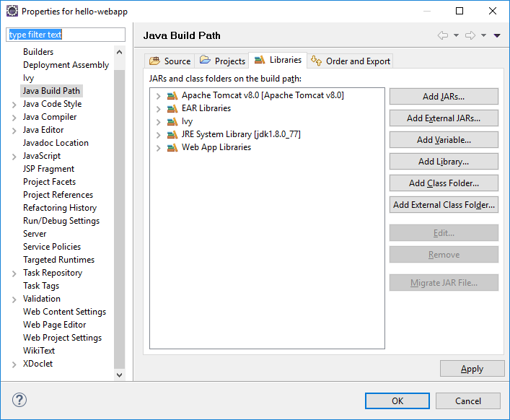
Task: Click the back navigation arrow icon
Action: click(442, 35)
